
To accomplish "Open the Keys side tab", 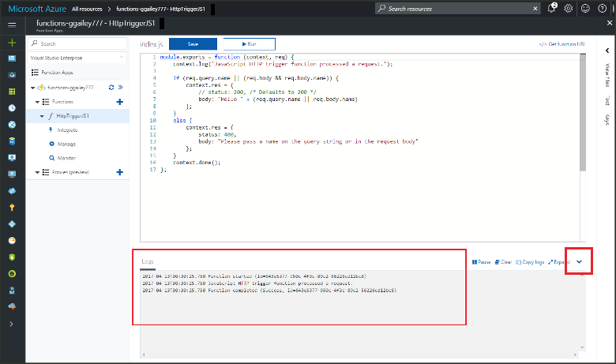I will [607, 120].
